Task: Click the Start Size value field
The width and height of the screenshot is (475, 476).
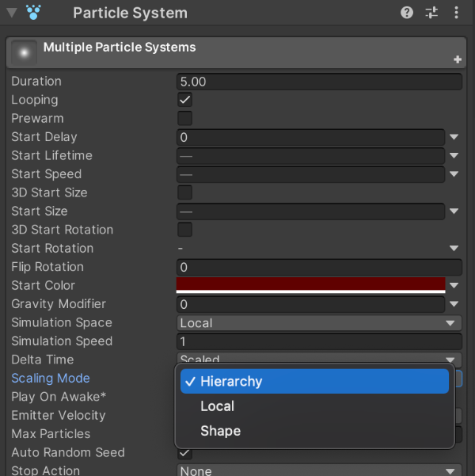Action: click(x=311, y=211)
